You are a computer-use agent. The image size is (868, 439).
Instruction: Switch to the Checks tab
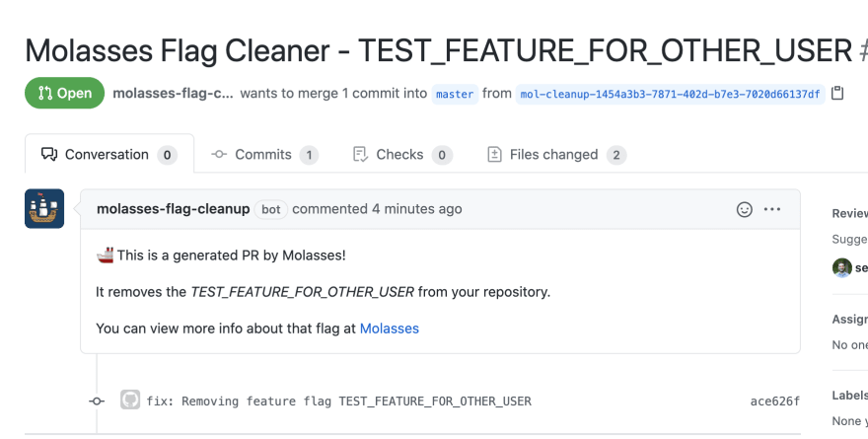(x=402, y=155)
